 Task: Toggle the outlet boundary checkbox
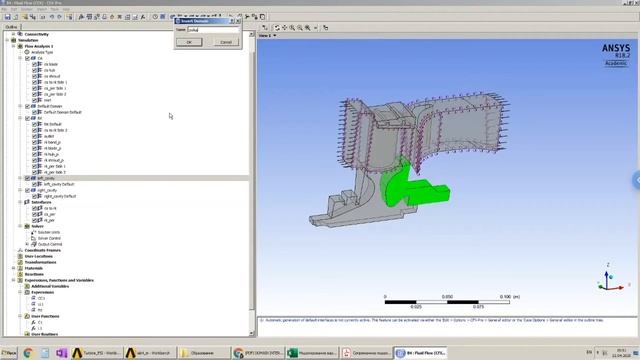pyautogui.click(x=35, y=136)
